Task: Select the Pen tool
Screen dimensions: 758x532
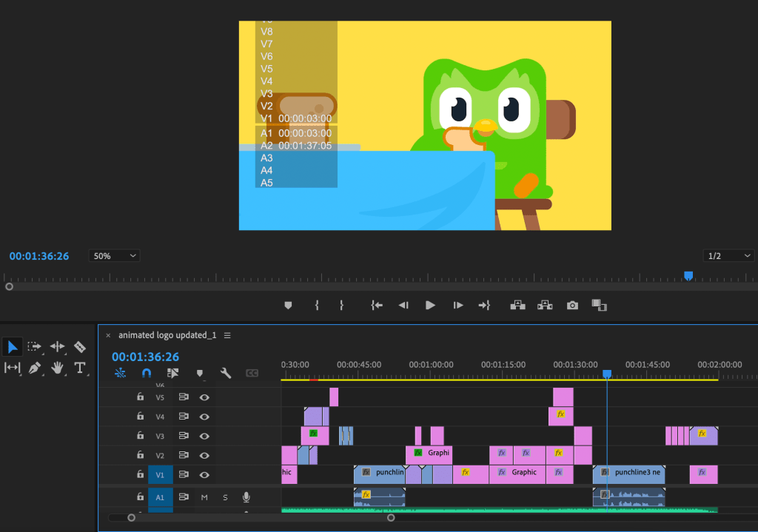Action: coord(34,368)
